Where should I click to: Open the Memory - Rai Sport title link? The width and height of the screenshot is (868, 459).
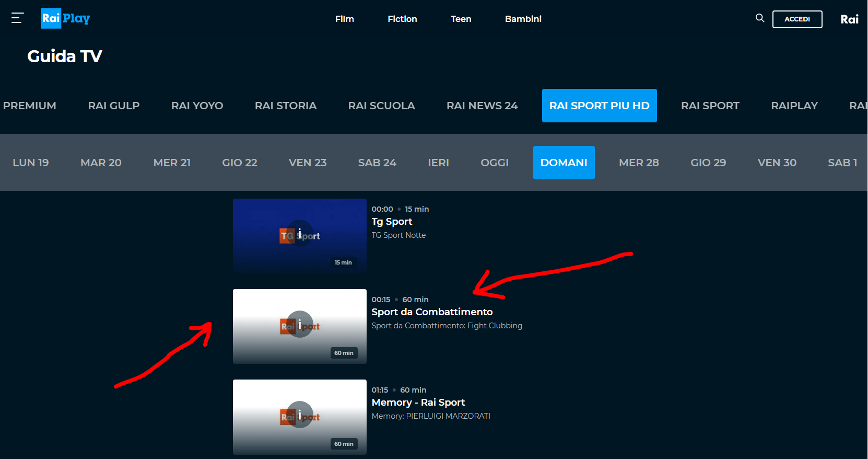click(418, 403)
